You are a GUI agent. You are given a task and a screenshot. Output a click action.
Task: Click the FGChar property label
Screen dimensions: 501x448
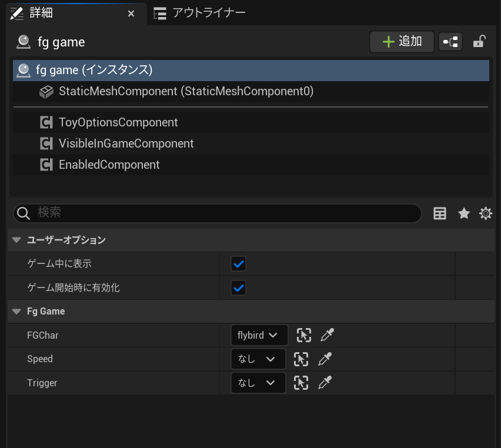43,335
